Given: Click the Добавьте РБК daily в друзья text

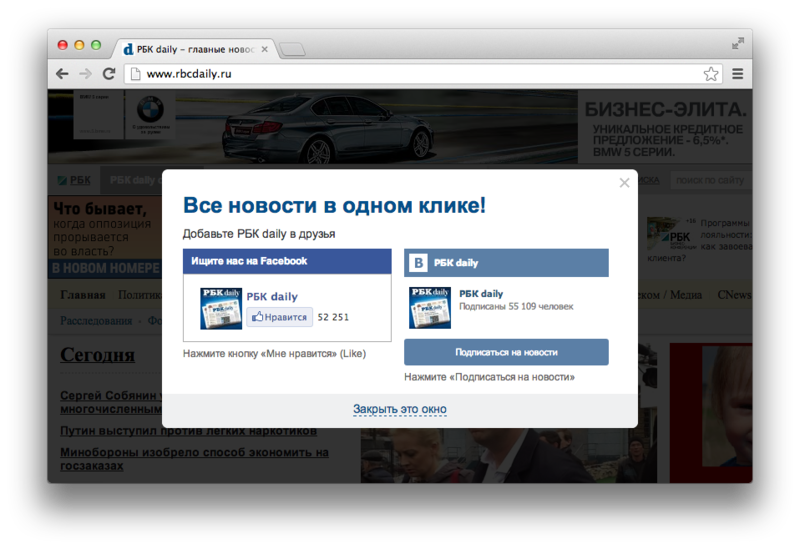Looking at the screenshot, I should pyautogui.click(x=259, y=234).
